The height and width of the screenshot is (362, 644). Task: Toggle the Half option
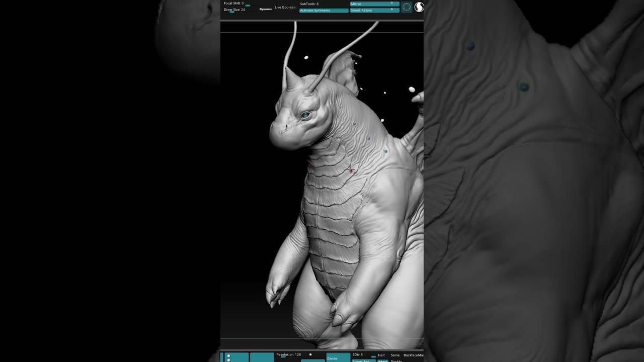coord(381,355)
